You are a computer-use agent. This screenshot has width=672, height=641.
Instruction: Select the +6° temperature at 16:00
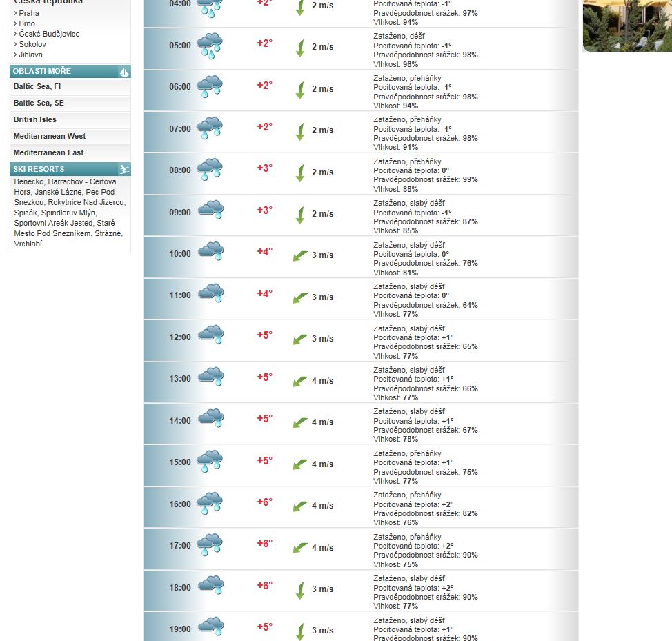point(264,502)
